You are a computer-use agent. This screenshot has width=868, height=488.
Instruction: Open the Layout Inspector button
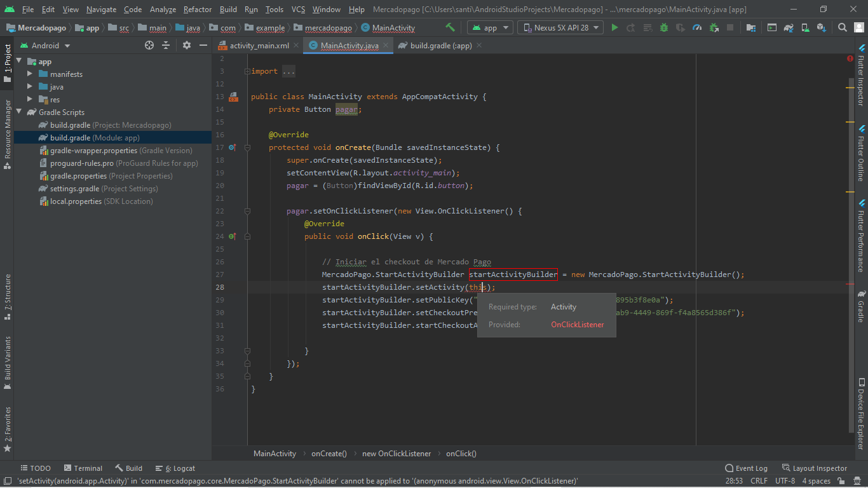coord(814,468)
